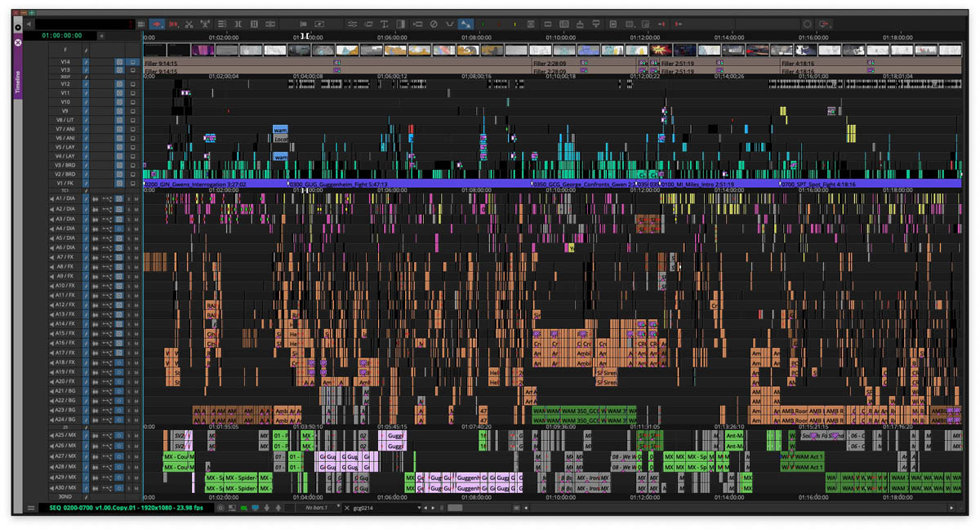This screenshot has height=529, width=980.
Task: Toggle the monitor icon on track V13
Action: pos(133,70)
